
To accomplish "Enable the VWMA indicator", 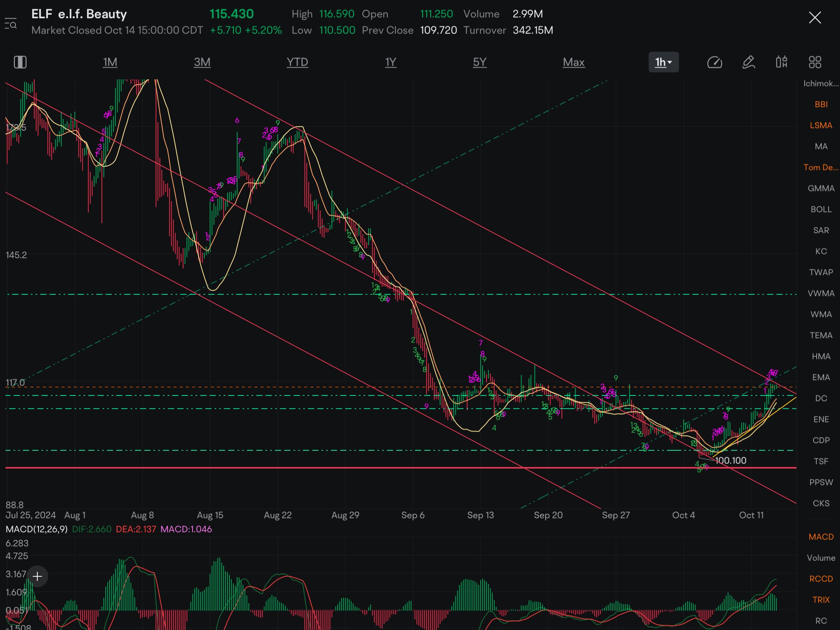I will pyautogui.click(x=821, y=294).
